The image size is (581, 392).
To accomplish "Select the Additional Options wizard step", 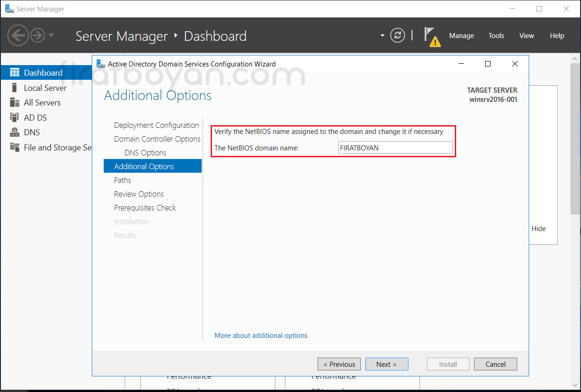I will coord(152,166).
